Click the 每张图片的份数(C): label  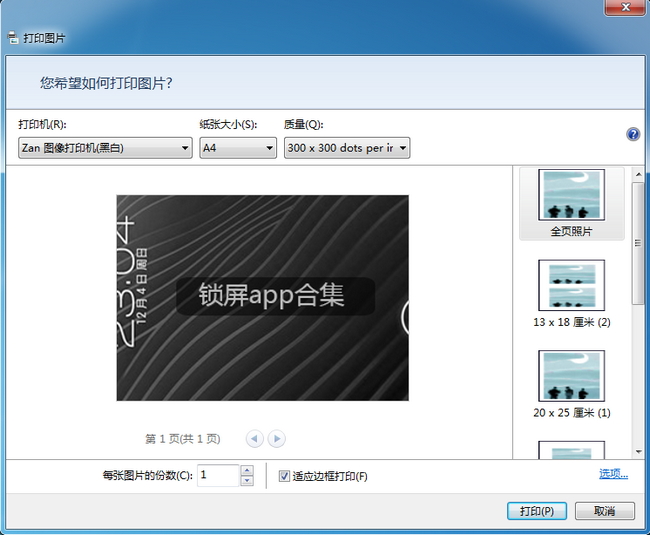click(x=147, y=475)
